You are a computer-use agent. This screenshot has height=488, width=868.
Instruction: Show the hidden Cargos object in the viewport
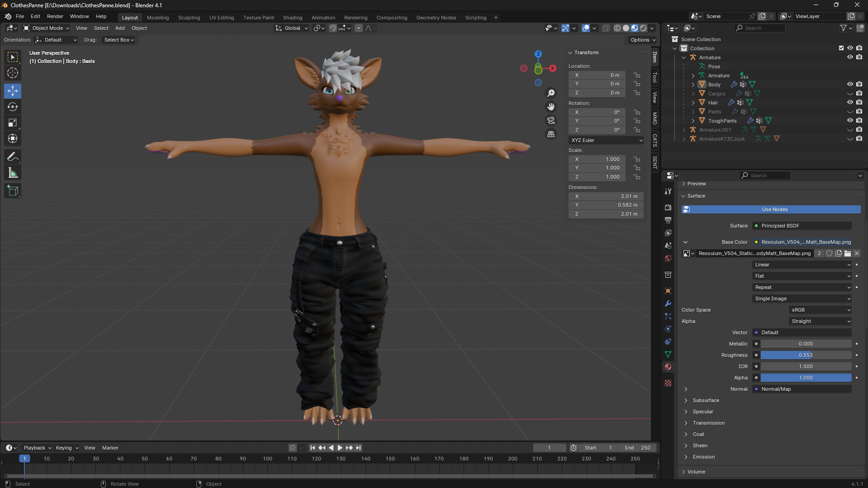tap(850, 94)
